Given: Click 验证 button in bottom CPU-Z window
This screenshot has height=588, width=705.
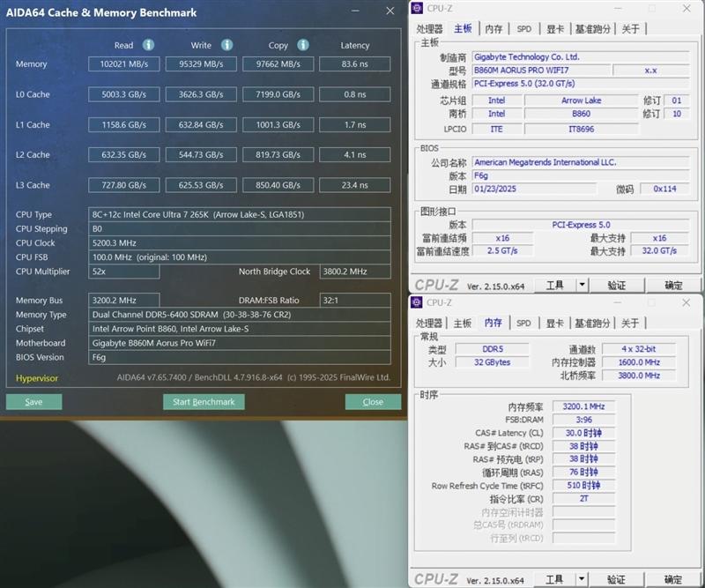Looking at the screenshot, I should click(x=616, y=579).
